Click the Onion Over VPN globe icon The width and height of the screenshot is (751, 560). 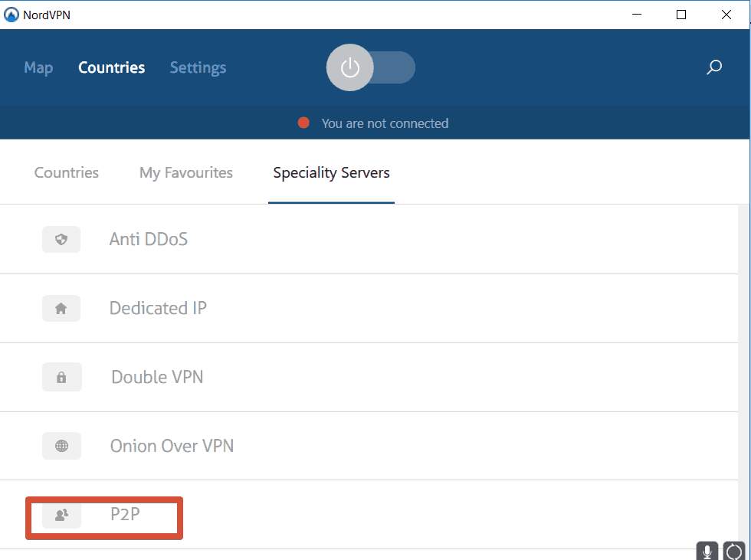[x=62, y=446]
